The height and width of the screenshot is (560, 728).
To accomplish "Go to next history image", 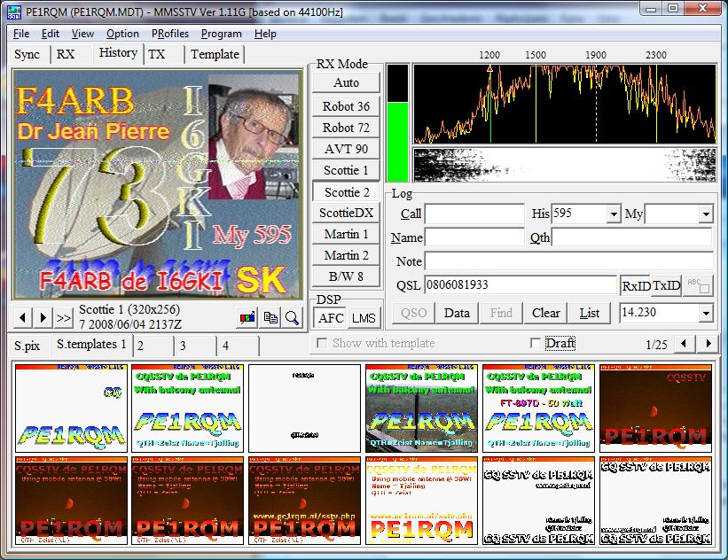I will tap(43, 317).
